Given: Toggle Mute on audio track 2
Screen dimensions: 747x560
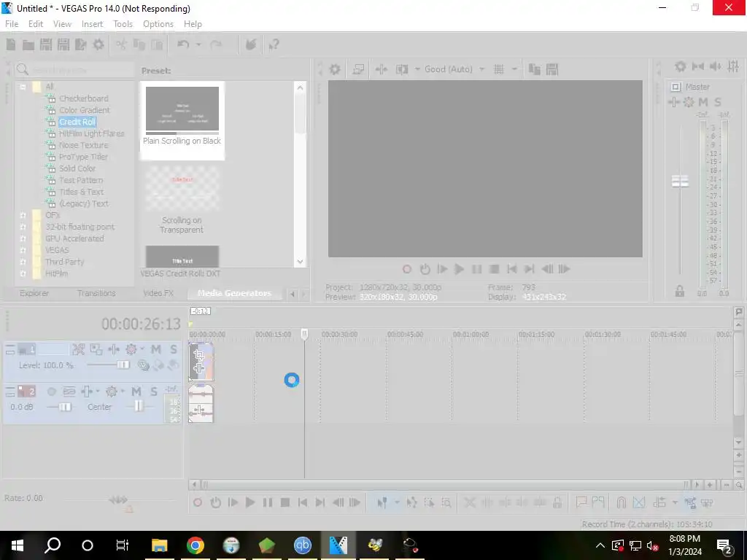Looking at the screenshot, I should coord(136,392).
